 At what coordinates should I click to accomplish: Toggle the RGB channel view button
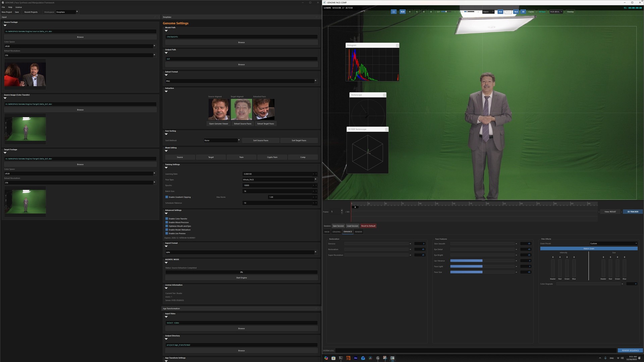click(x=402, y=12)
